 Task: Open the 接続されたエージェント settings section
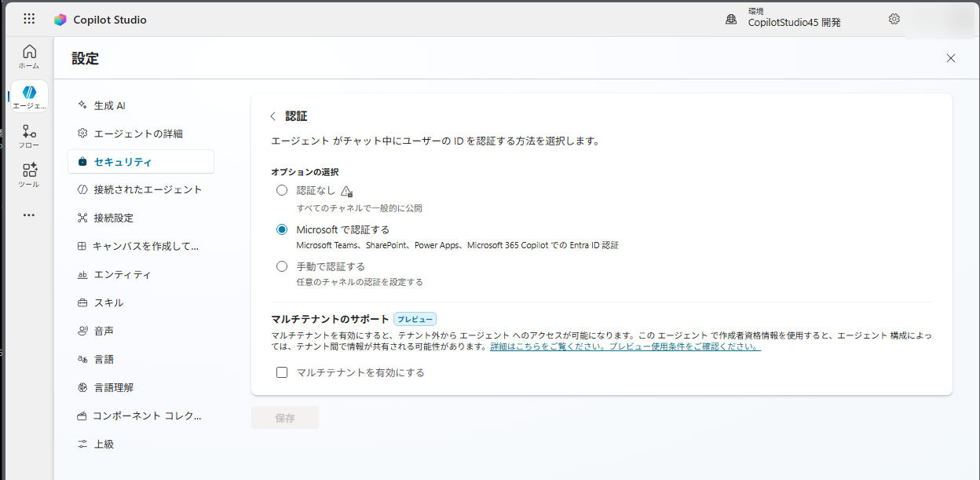[x=141, y=189]
